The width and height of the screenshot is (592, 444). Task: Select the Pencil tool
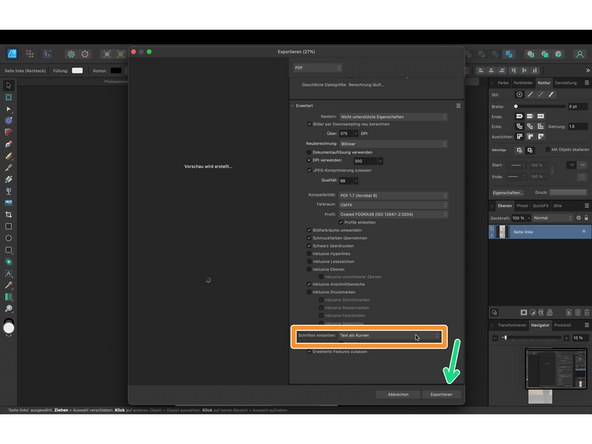[9, 156]
